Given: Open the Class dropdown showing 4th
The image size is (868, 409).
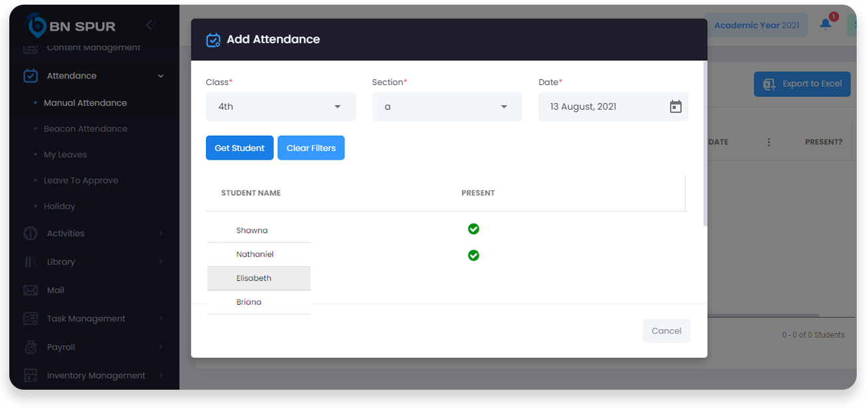Looking at the screenshot, I should [280, 106].
